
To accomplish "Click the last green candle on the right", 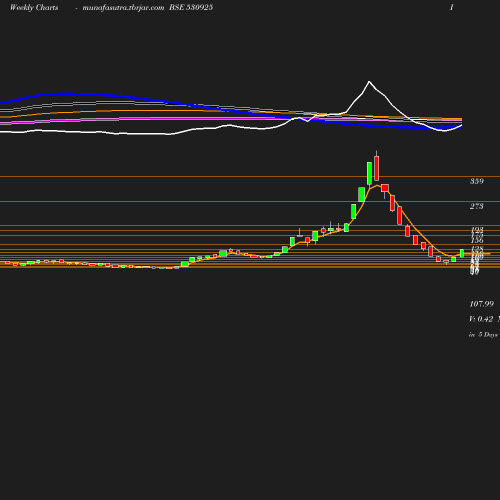I will [x=462, y=253].
